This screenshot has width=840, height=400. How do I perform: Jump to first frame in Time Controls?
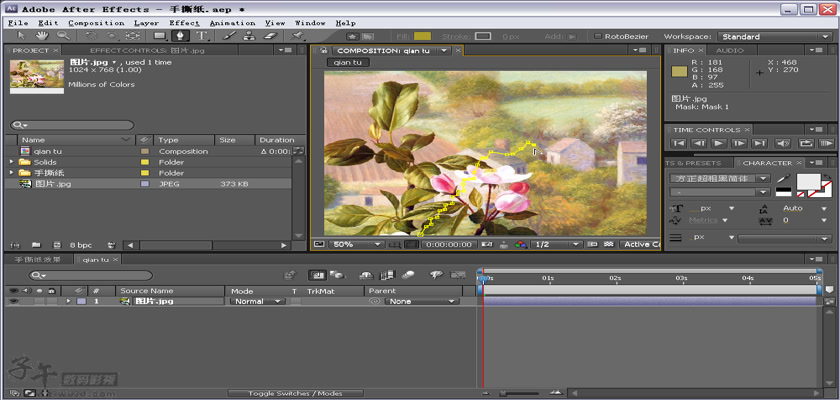point(679,143)
